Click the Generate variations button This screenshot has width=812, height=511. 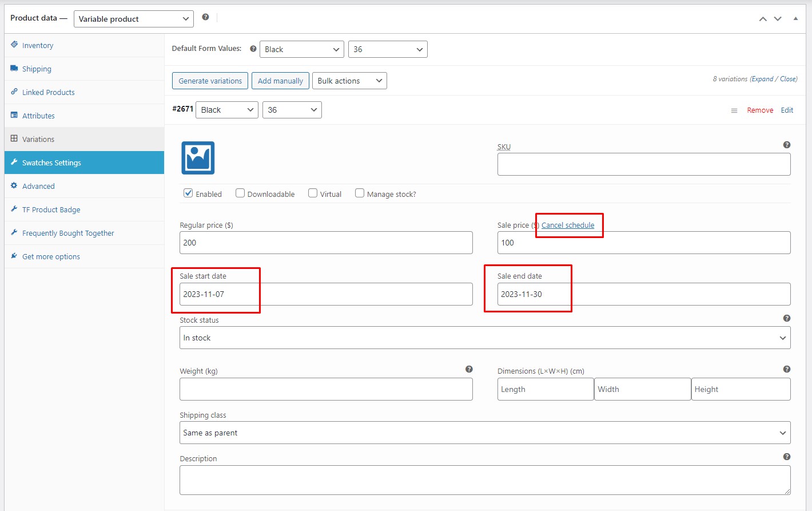point(210,81)
